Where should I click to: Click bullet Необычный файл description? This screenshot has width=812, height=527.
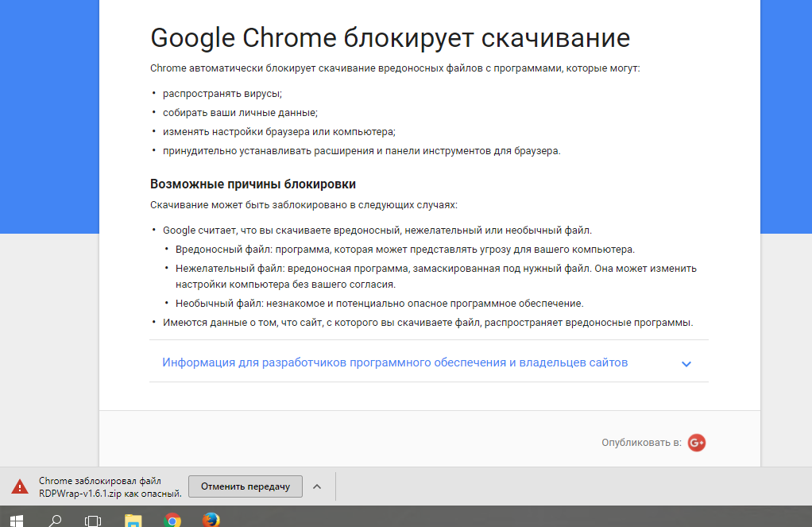click(x=380, y=303)
